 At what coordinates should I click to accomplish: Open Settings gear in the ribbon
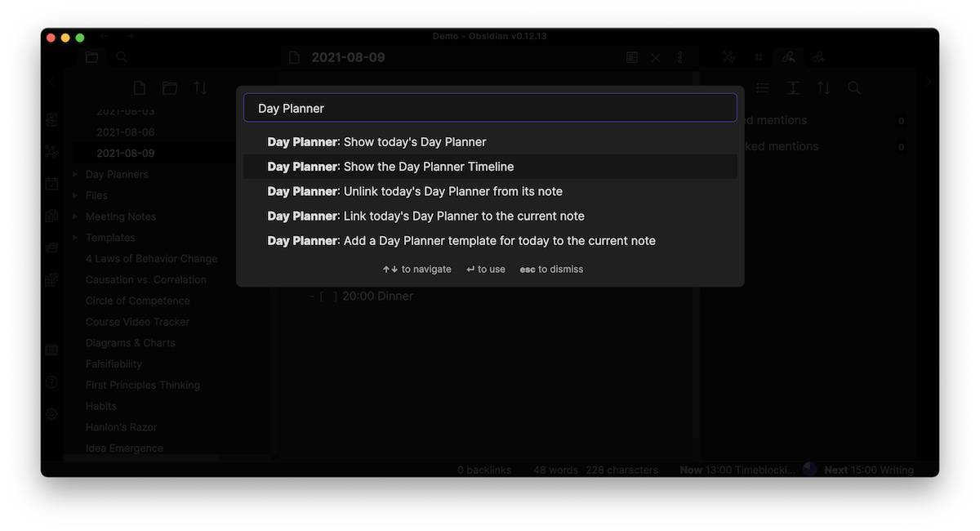pos(51,414)
